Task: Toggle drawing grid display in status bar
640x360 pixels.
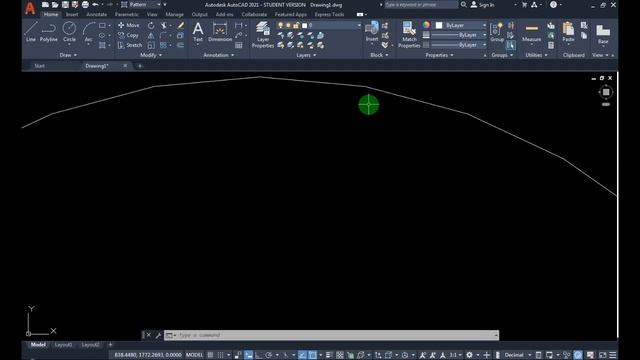Action: coord(210,355)
